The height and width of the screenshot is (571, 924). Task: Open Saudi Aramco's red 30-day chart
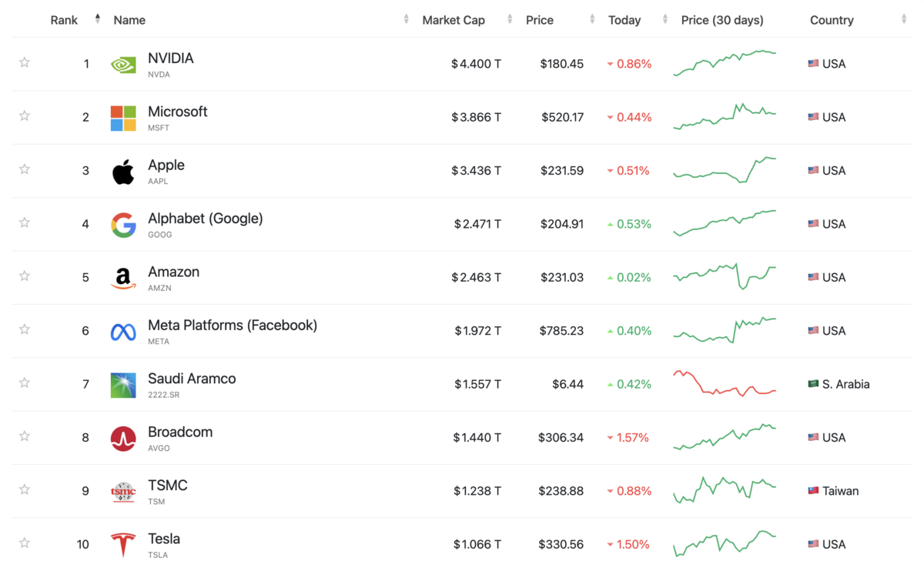(x=725, y=383)
